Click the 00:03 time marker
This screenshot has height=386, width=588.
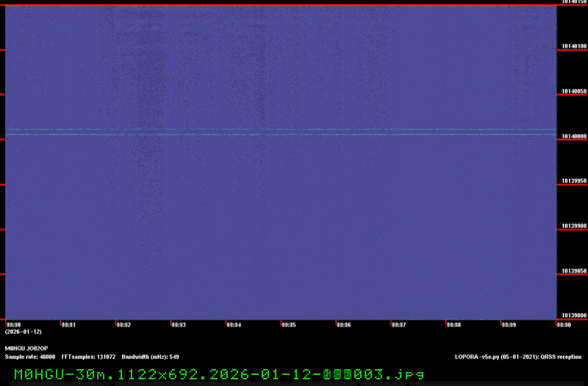coord(179,324)
